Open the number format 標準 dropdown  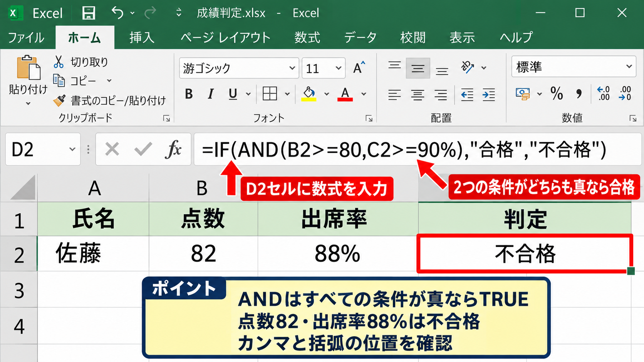(629, 67)
